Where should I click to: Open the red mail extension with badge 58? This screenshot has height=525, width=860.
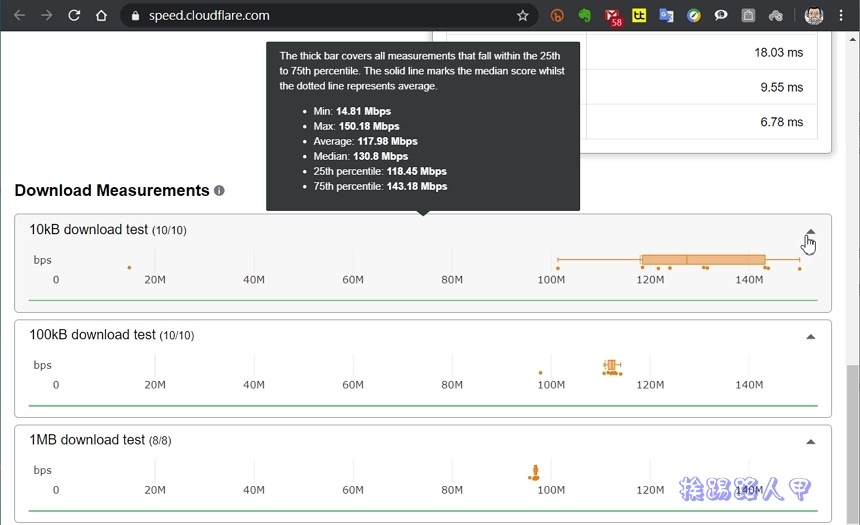pyautogui.click(x=613, y=16)
